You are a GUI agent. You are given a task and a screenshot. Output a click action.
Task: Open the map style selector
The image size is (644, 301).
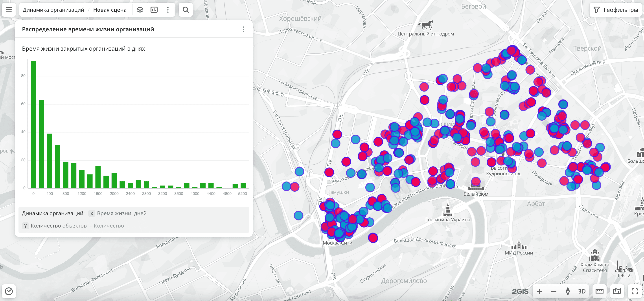coord(617,291)
